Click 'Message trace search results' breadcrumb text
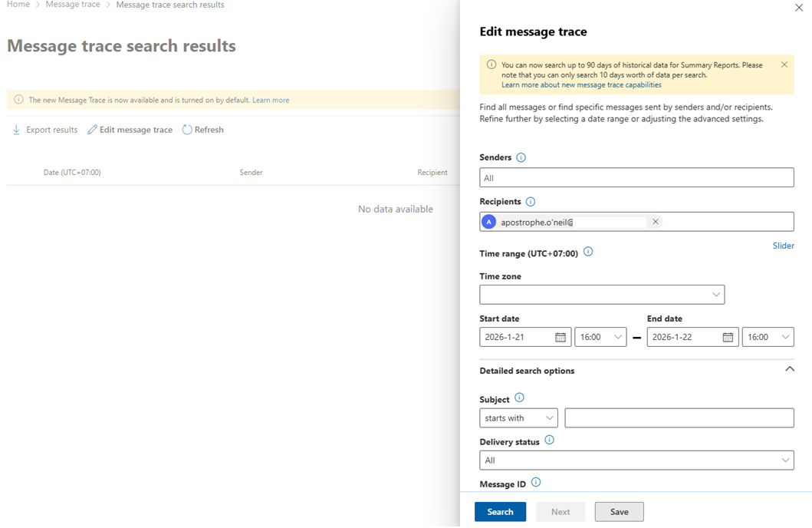The width and height of the screenshot is (812, 528). coord(170,5)
